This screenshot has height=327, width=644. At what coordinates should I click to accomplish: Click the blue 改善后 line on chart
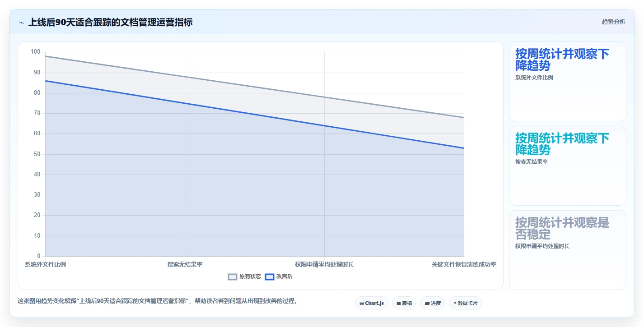255,114
